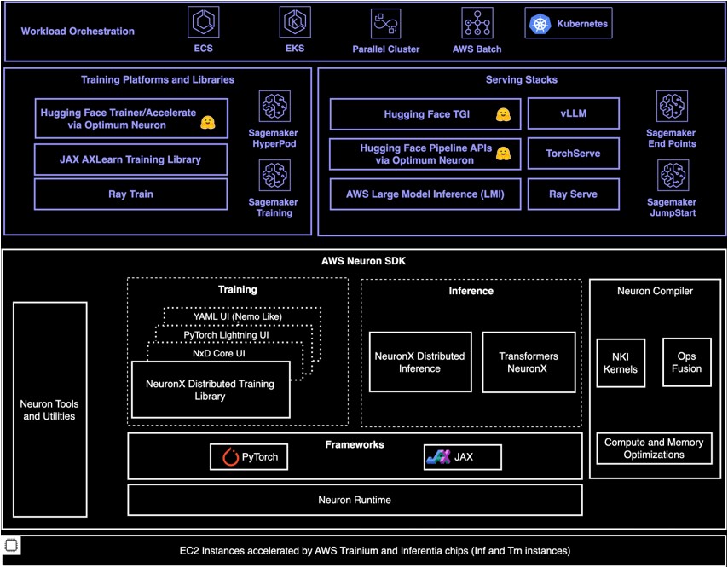Click the Hugging Face Trainer/Accelerate box
Screen dimensions: 728x568
point(131,119)
